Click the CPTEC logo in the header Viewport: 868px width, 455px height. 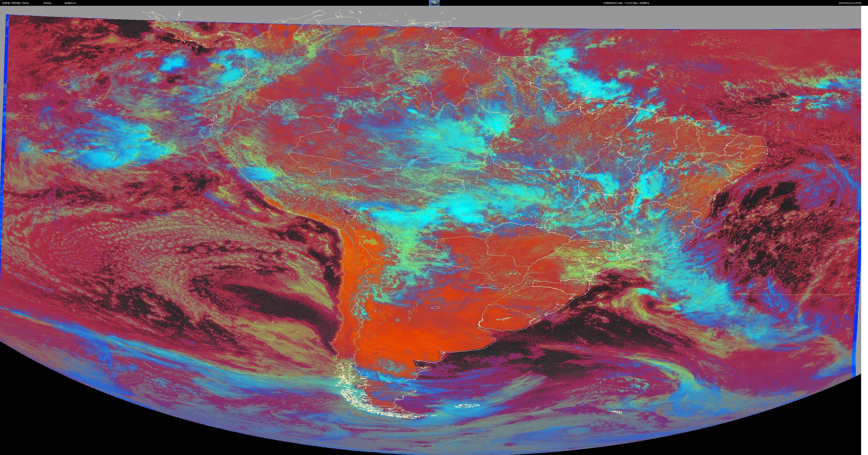coord(434,3)
